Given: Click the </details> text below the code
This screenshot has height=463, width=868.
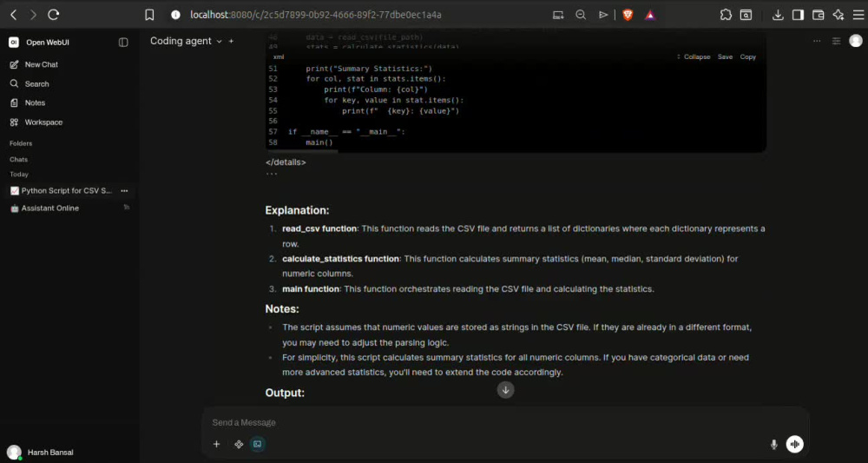Looking at the screenshot, I should pyautogui.click(x=286, y=162).
